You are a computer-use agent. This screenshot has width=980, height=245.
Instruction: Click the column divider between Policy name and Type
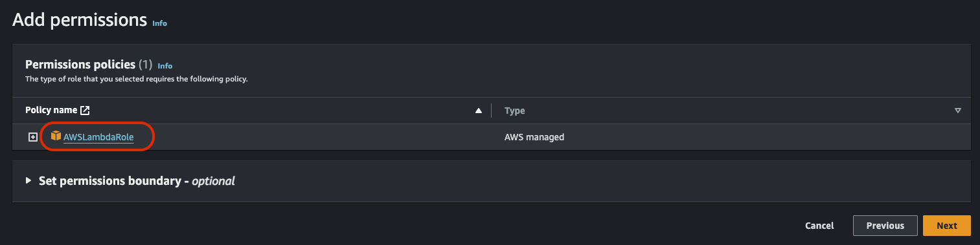click(x=491, y=111)
